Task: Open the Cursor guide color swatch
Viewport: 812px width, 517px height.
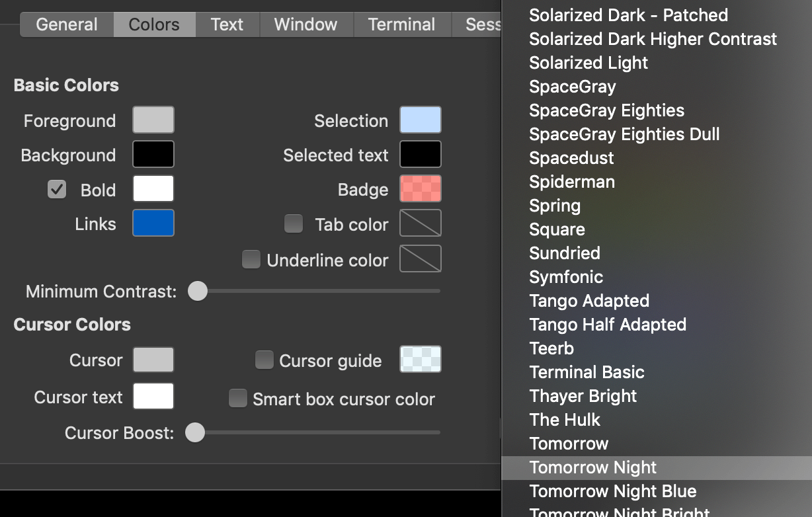Action: 421,360
